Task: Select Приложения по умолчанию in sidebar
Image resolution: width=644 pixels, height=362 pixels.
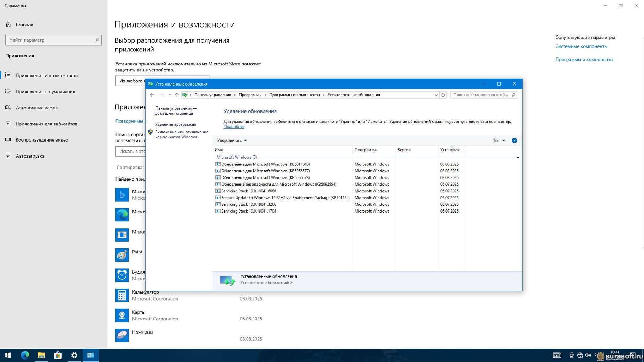Action: tap(46, 92)
